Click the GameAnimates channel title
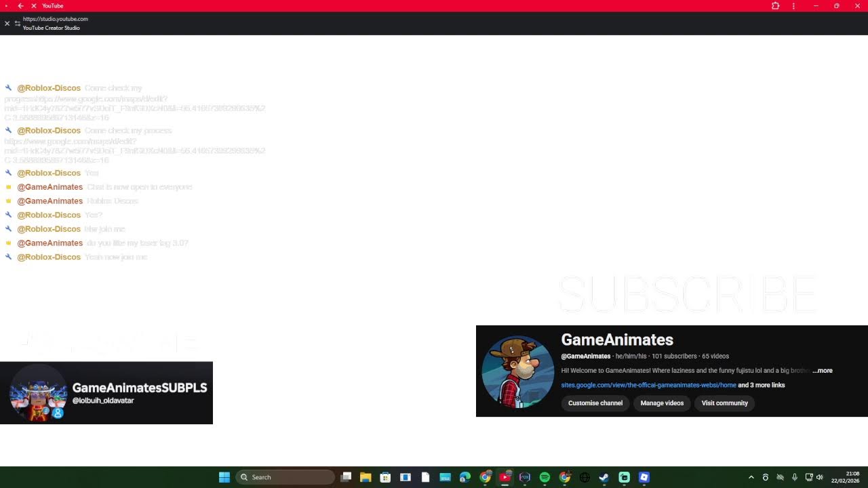This screenshot has width=868, height=488. click(617, 340)
